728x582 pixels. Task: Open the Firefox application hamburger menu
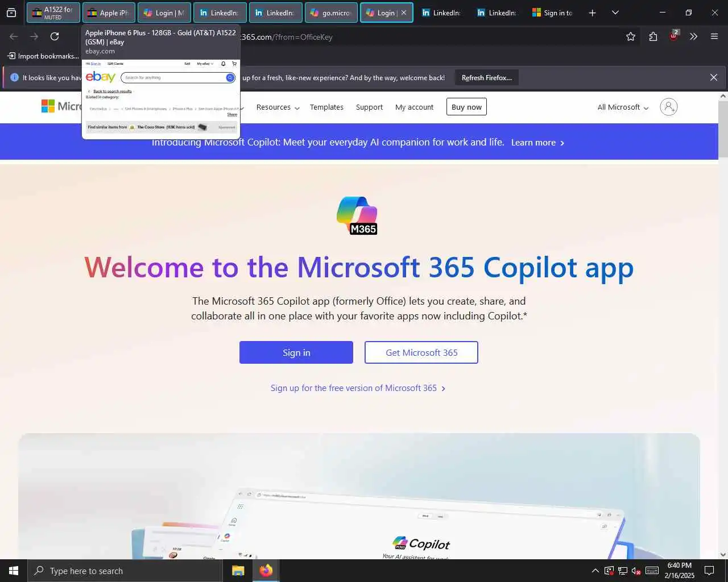714,36
